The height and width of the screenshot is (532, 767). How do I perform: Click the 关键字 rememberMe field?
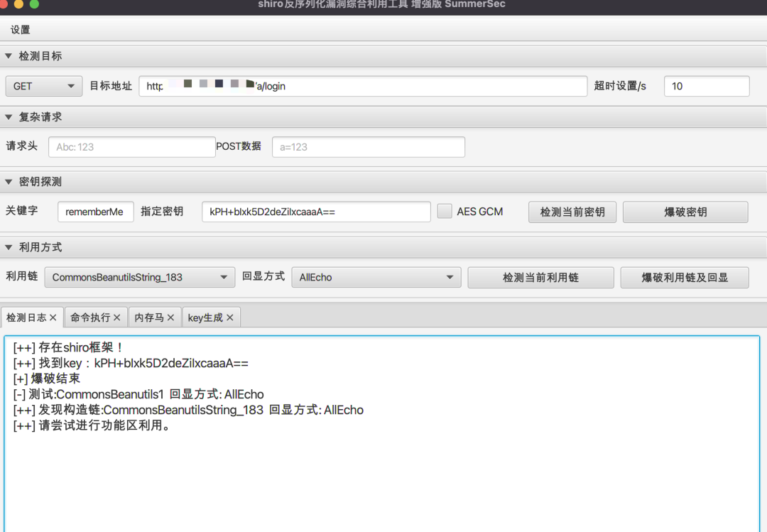[95, 212]
